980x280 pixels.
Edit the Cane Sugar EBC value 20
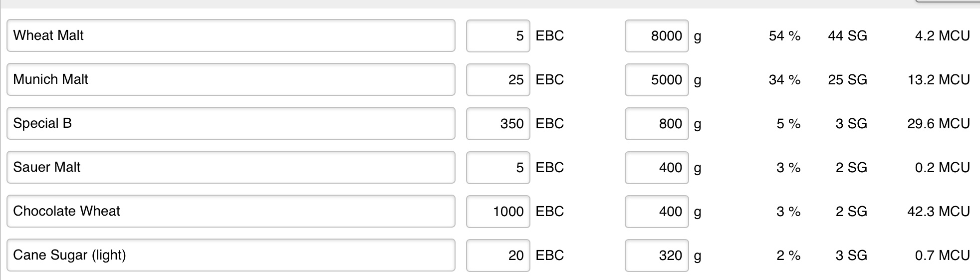tap(497, 255)
